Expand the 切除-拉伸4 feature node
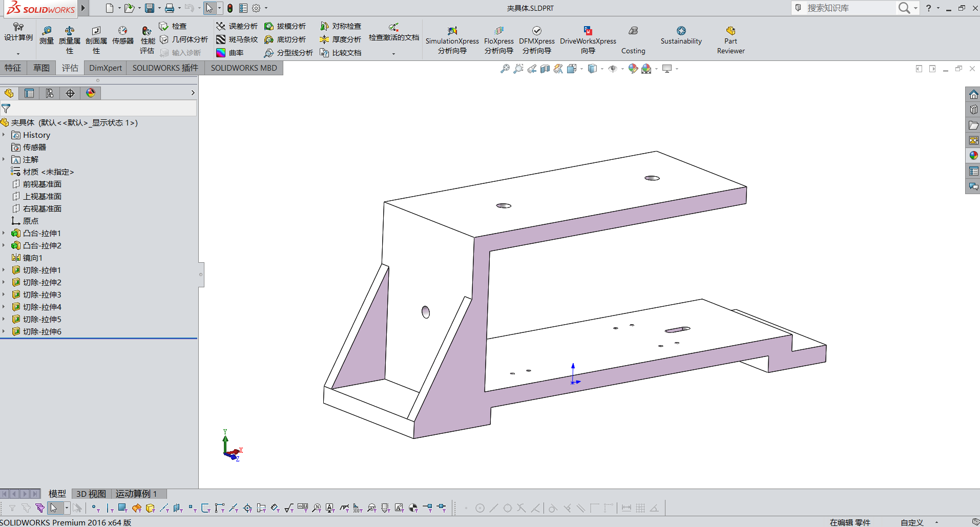The image size is (980, 527). [x=4, y=307]
